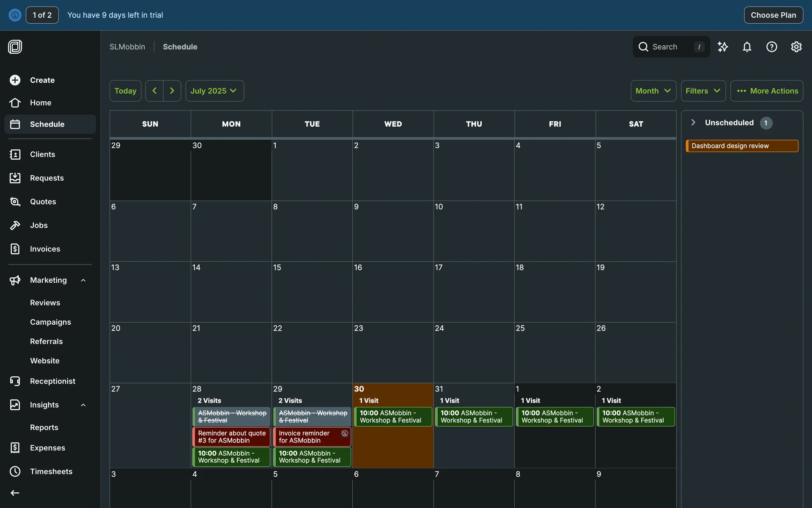Collapse the Insights menu section
This screenshot has width=812, height=508.
(x=83, y=405)
